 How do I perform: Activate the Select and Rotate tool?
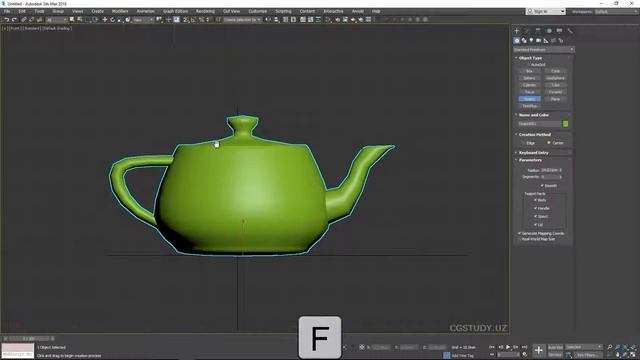112,20
